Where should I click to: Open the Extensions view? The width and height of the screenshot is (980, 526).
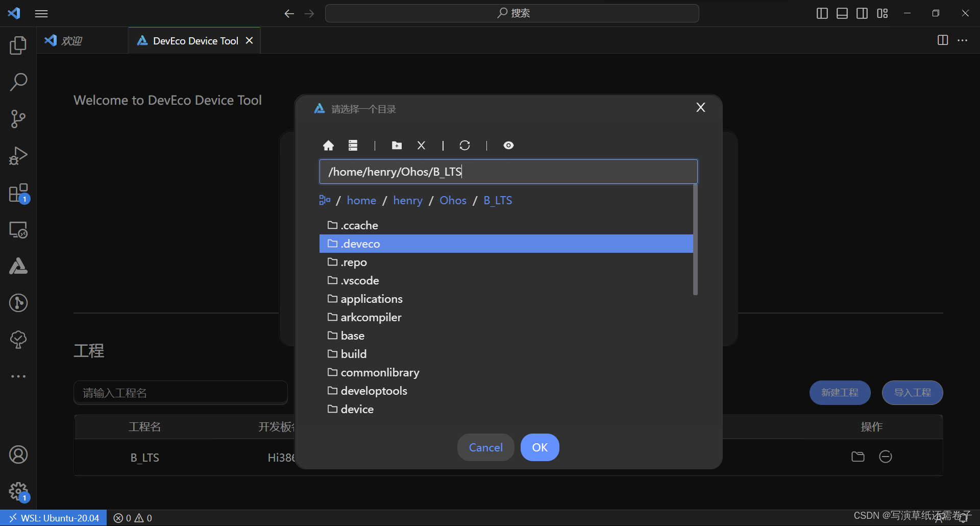coord(18,194)
